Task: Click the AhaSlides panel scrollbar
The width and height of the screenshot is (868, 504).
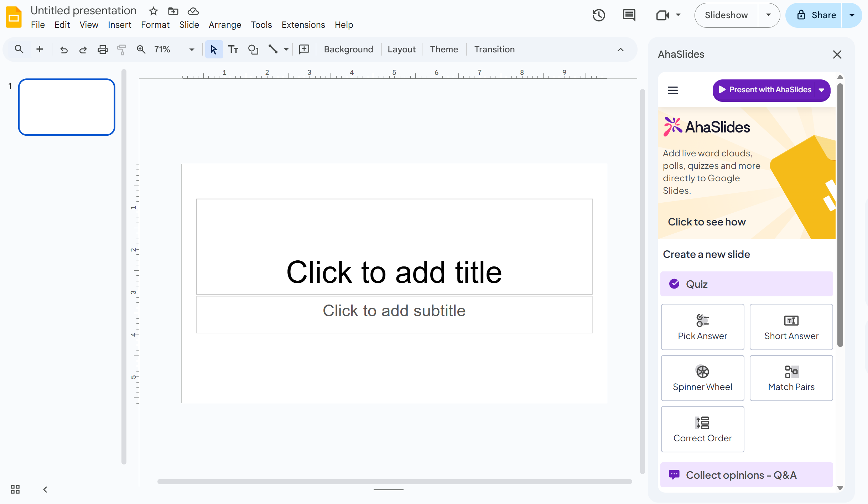Action: 840,214
